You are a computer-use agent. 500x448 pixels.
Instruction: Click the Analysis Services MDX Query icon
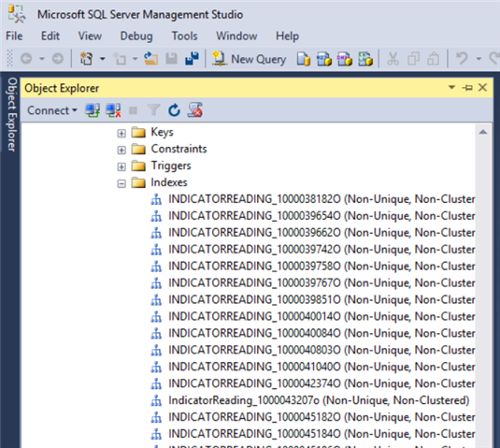pos(324,59)
